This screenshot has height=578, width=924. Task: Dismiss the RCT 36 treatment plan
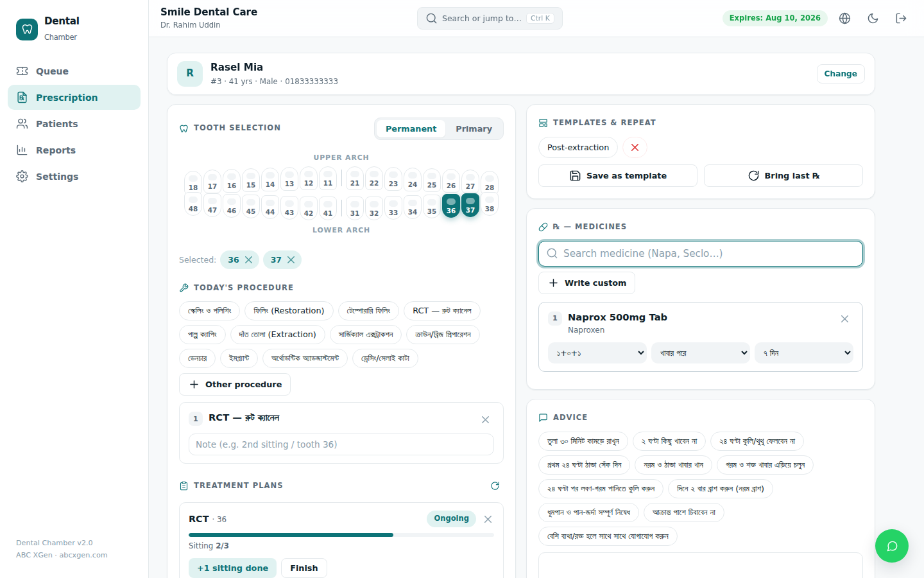pyautogui.click(x=488, y=519)
